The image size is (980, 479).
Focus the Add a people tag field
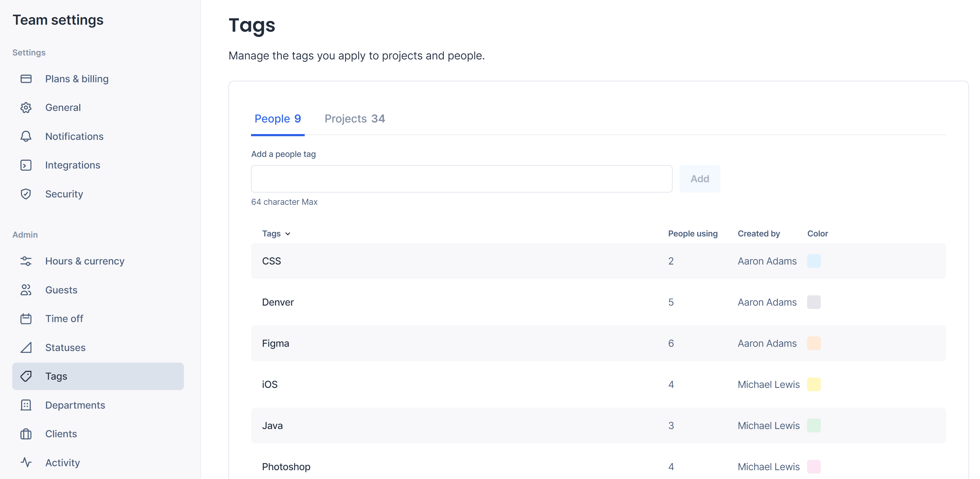(461, 179)
